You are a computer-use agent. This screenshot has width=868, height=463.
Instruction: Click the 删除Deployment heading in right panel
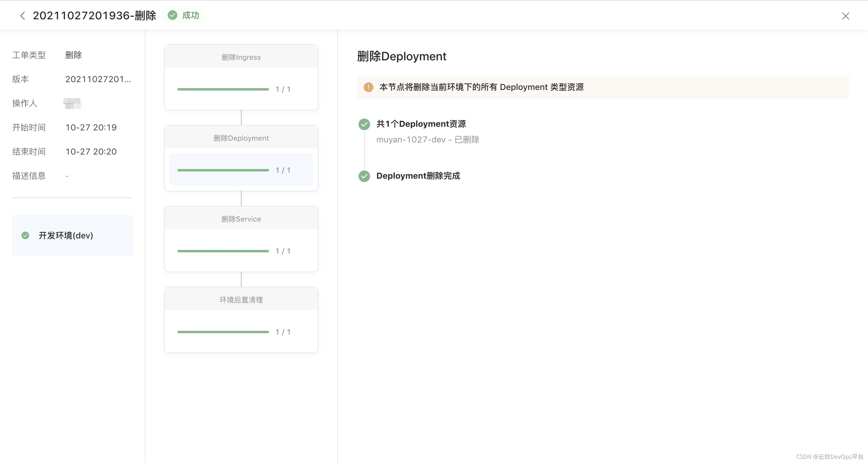coord(402,56)
